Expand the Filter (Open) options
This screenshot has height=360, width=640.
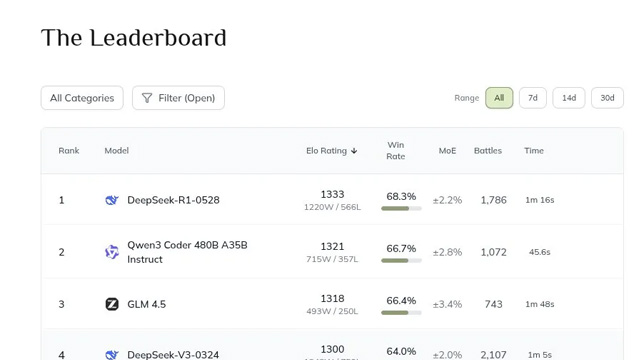pyautogui.click(x=178, y=98)
